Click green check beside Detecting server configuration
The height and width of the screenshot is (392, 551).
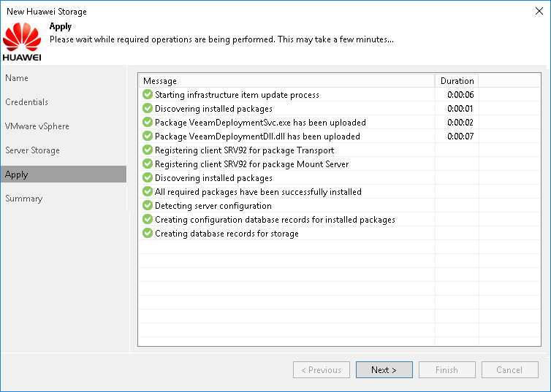(x=148, y=205)
